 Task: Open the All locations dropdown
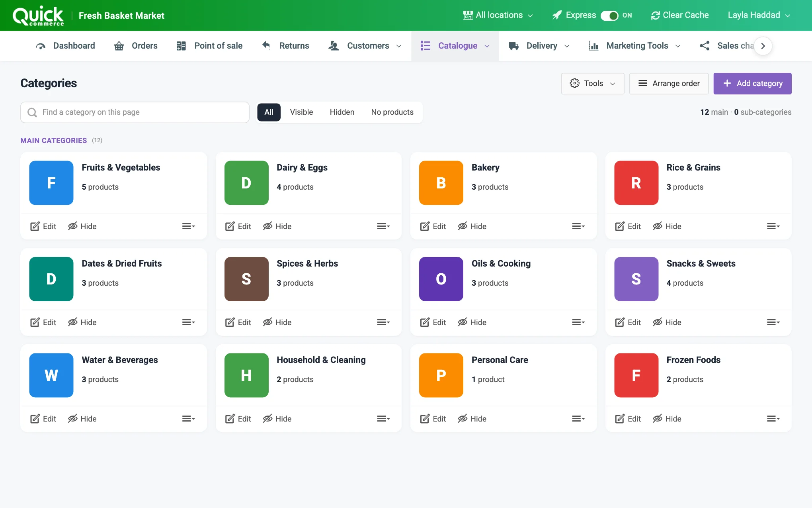pyautogui.click(x=498, y=15)
